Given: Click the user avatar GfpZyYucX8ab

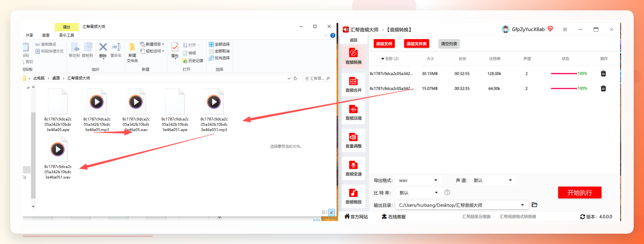Looking at the screenshot, I should [505, 29].
